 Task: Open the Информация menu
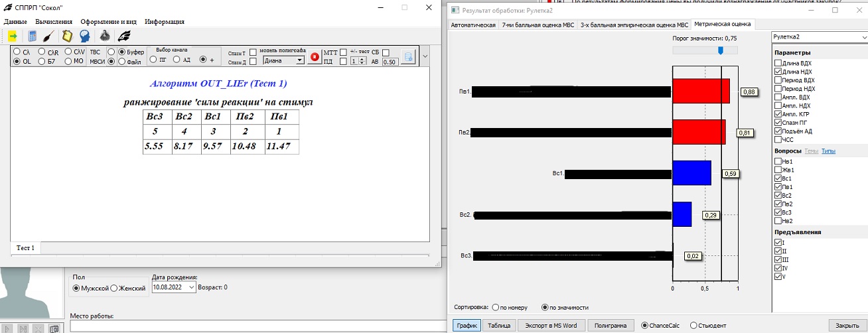tap(164, 22)
